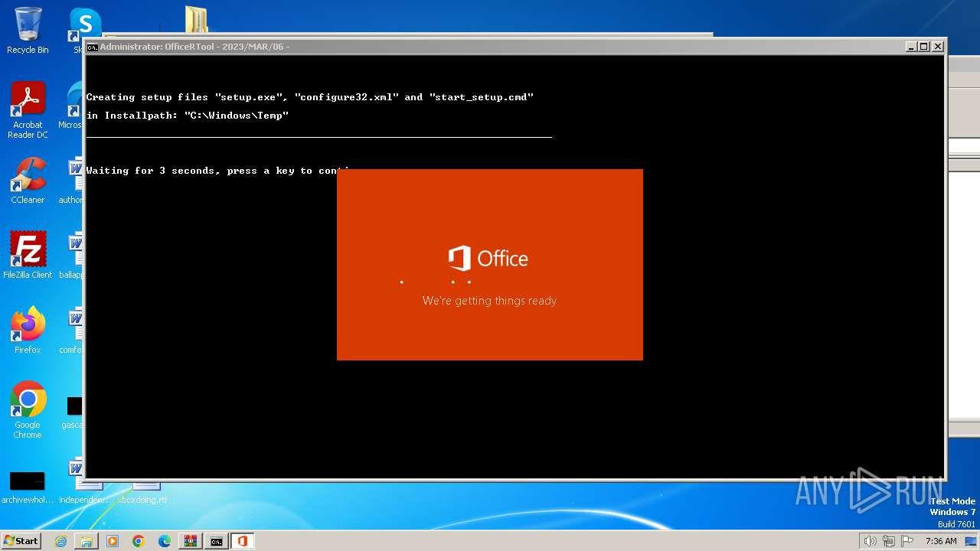Launch Google Chrome desktop shortcut
Viewport: 980px width, 551px height.
28,410
